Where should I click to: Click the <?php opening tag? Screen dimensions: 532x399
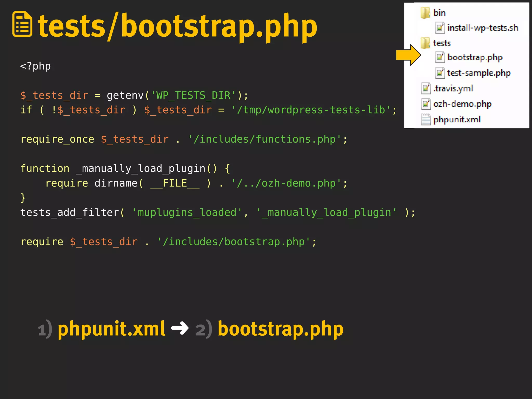click(x=36, y=66)
